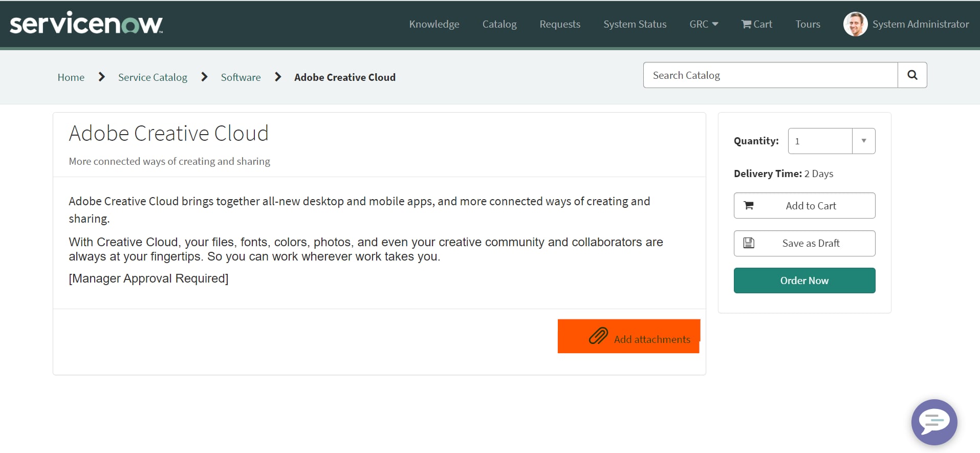Click the shopping cart icon in header
Image resolution: width=980 pixels, height=453 pixels.
pos(746,24)
